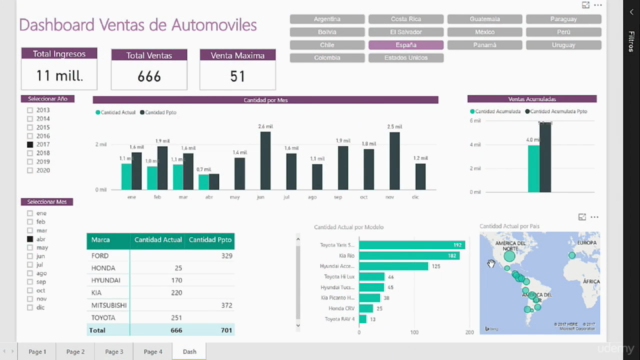Select the Chile country button
The height and width of the screenshot is (360, 640).
[327, 45]
